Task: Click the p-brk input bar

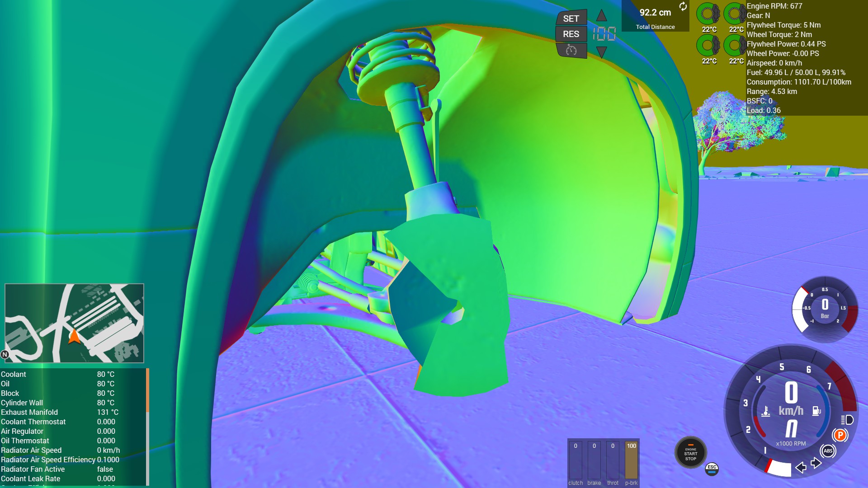Action: coord(631,461)
